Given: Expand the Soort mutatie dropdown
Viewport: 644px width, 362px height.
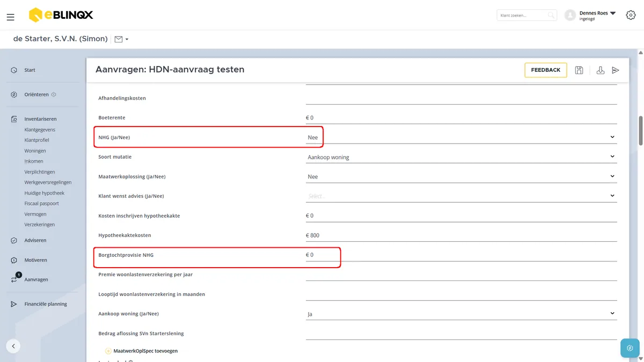Looking at the screenshot, I should [x=461, y=157].
